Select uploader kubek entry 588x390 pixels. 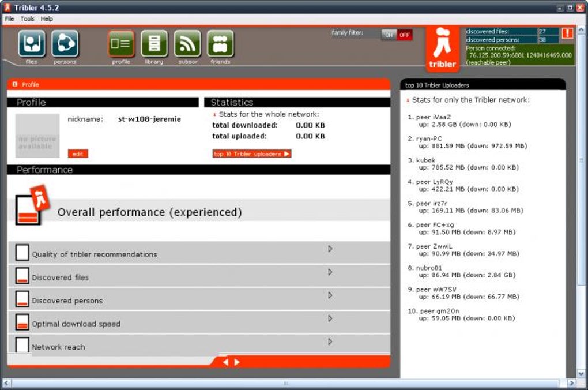pyautogui.click(x=463, y=164)
